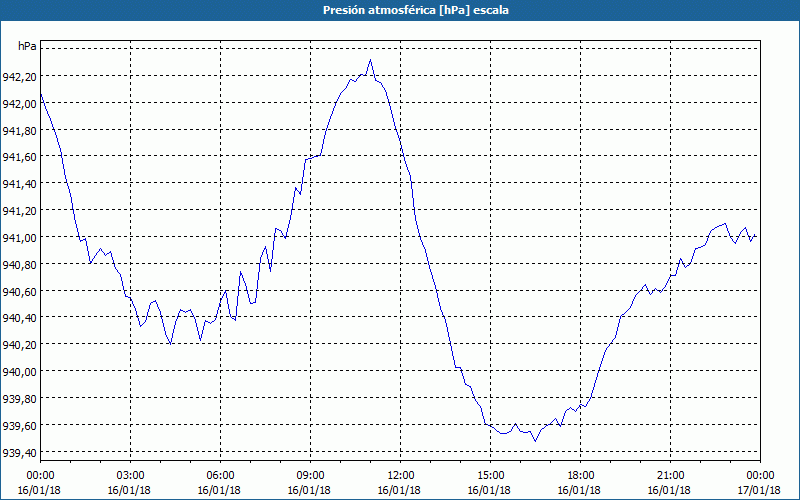The height and width of the screenshot is (500, 800).
Task: Select the 18:00 time axis label
Action: tap(580, 475)
